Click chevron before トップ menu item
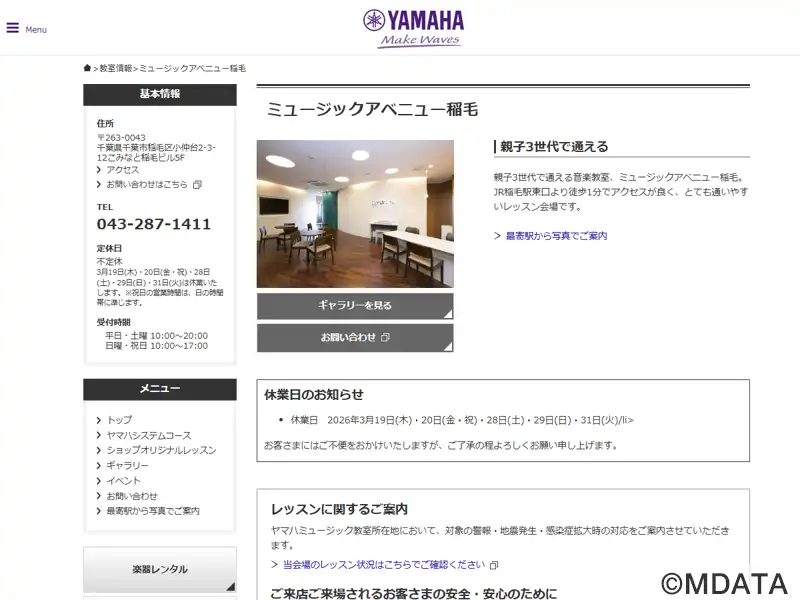This screenshot has height=600, width=800. [99, 420]
